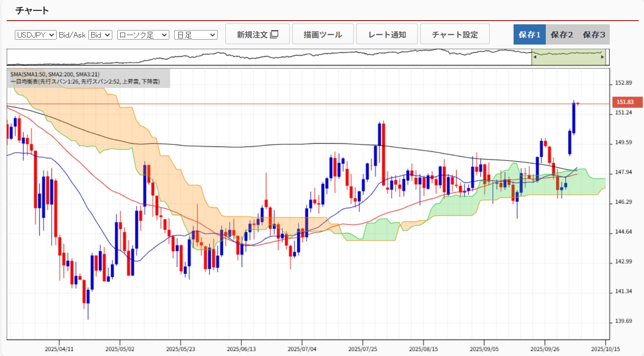Screen dimensions: 644x356
Task: Click the left handle arrow of navigator range
Action: [x=535, y=57]
